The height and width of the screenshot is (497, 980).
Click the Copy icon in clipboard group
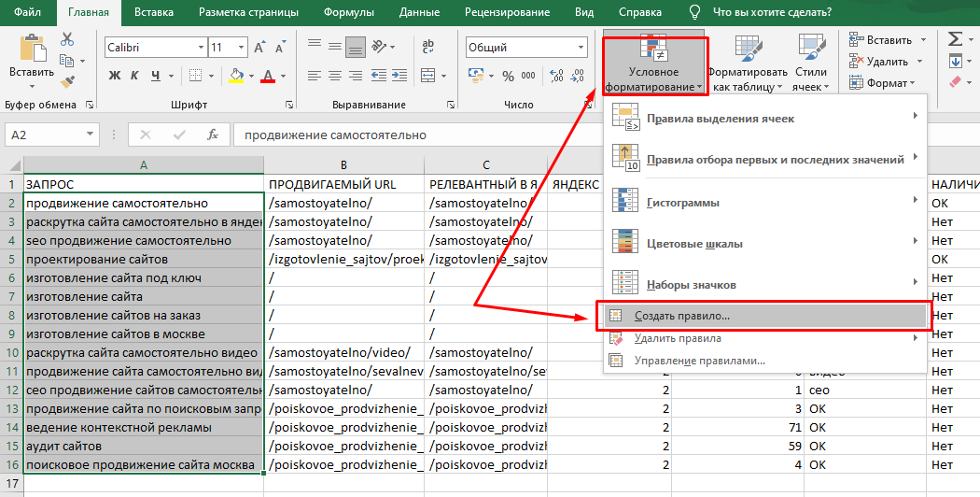(x=67, y=61)
